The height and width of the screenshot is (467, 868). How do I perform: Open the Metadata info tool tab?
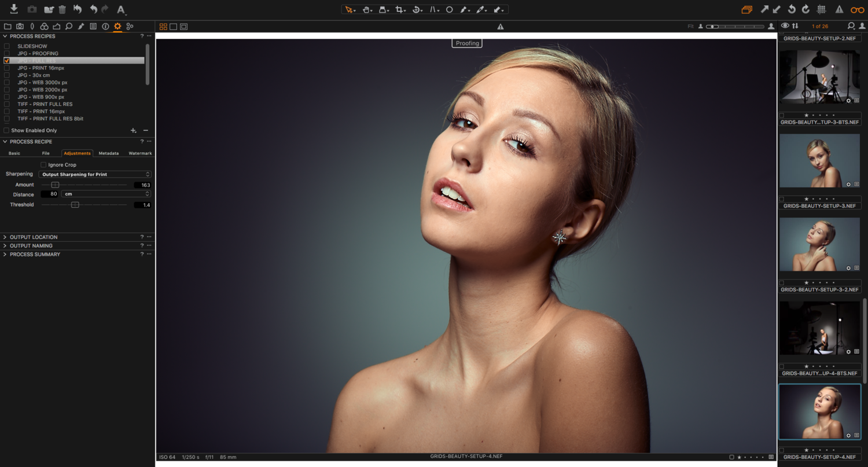(x=105, y=27)
